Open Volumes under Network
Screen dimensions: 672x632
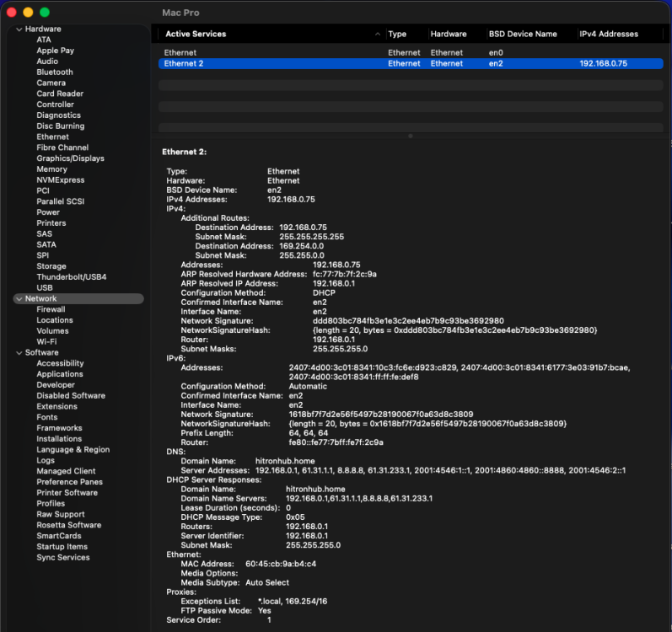click(x=52, y=331)
